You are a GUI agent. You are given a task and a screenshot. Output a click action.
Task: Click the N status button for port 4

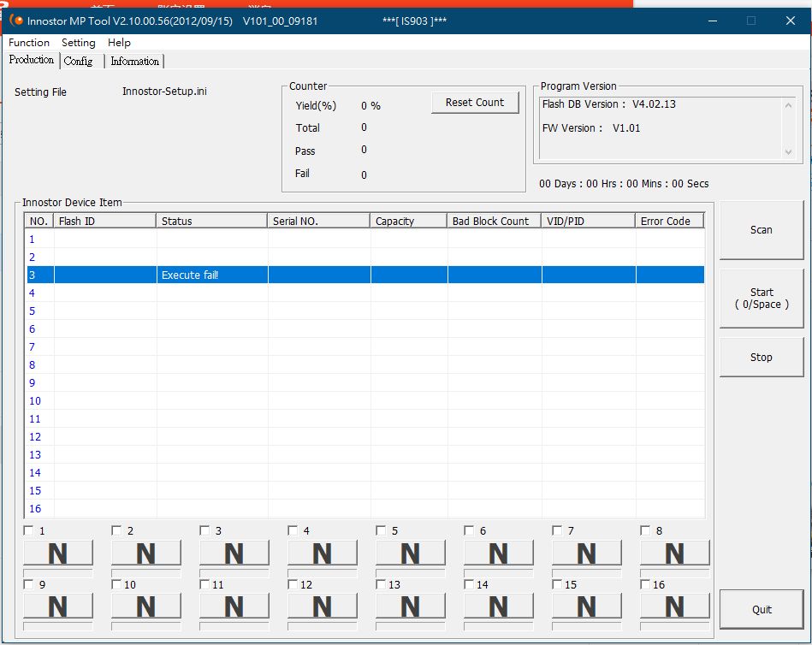click(x=322, y=553)
